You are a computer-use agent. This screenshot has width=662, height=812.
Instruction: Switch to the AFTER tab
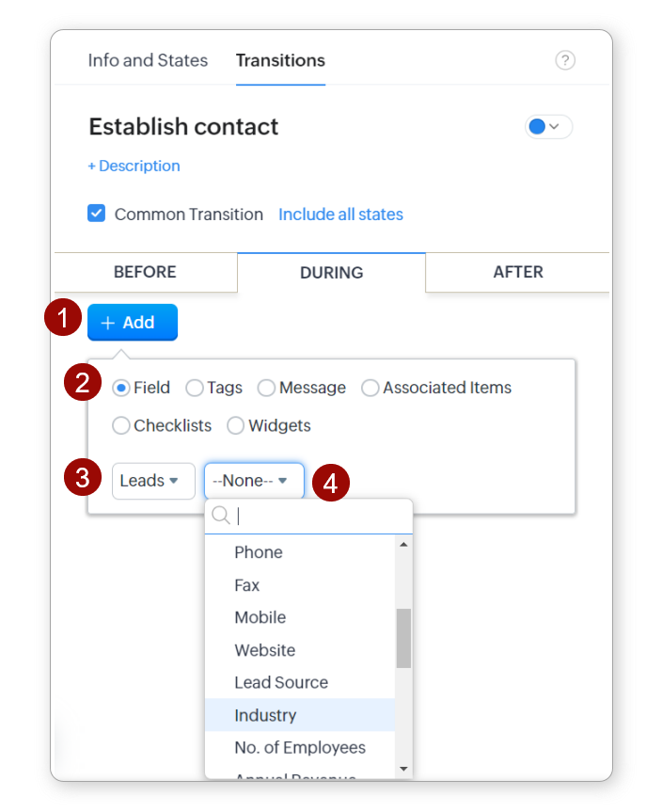(518, 272)
